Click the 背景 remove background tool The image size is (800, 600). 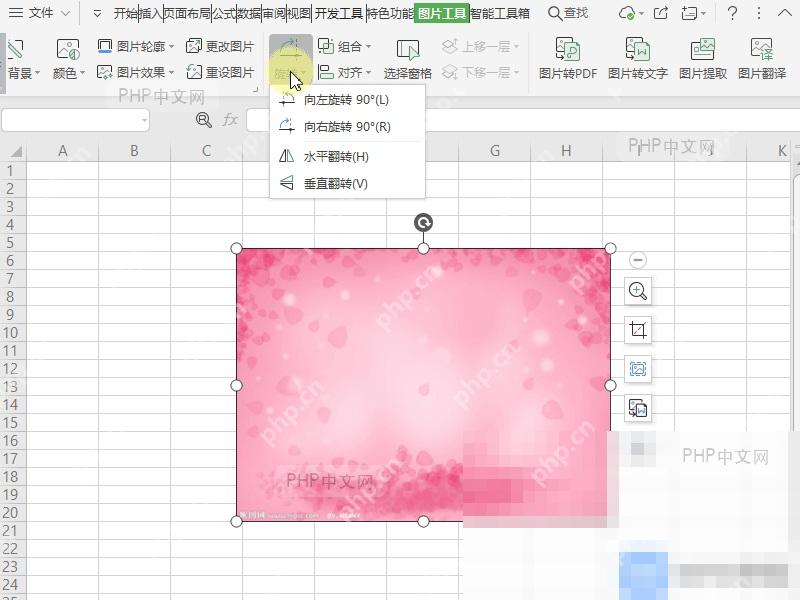pyautogui.click(x=20, y=60)
